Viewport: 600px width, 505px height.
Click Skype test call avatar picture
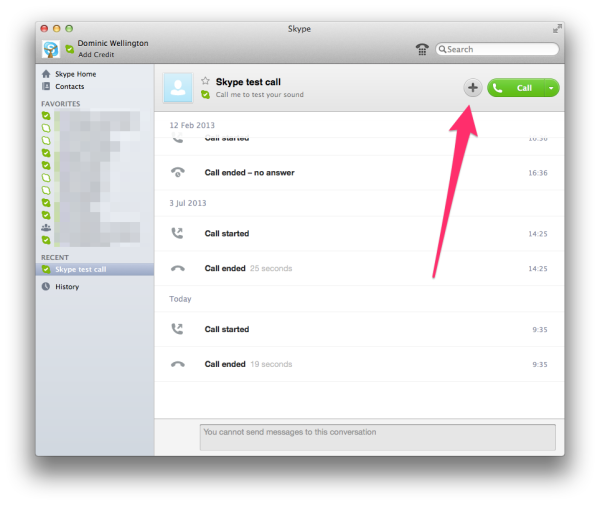pyautogui.click(x=177, y=88)
